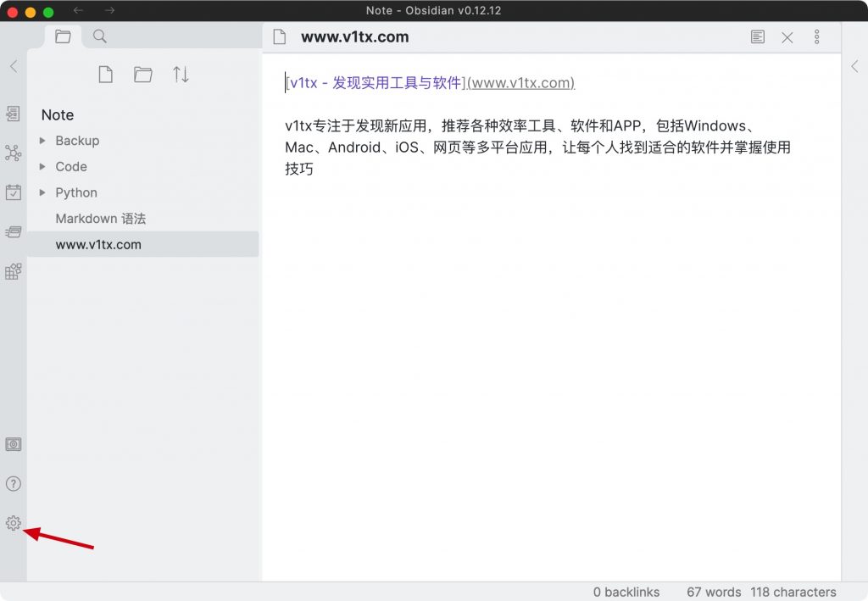This screenshot has width=868, height=601.
Task: Place cursor in the v1tx专注于发现新应用 paragraph
Action: tap(537, 147)
